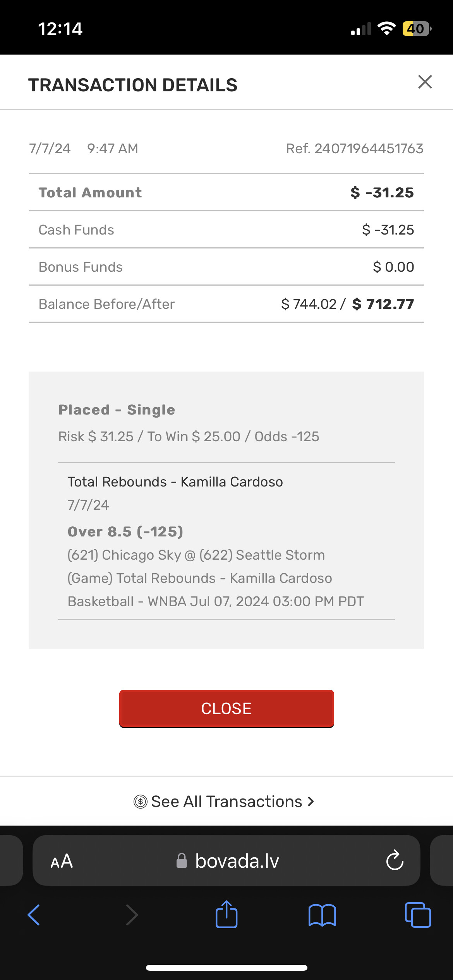Tap the dollar coin icon beside See All Transactions
This screenshot has height=980, width=453.
coord(140,802)
